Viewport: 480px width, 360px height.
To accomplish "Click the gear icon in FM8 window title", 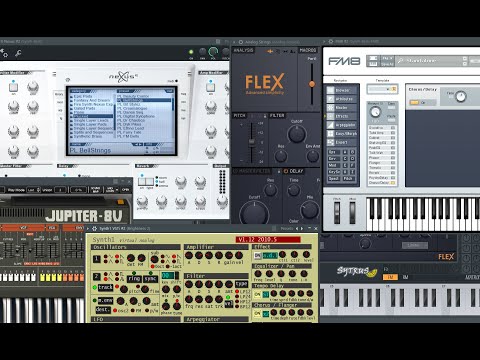I will coord(331,42).
